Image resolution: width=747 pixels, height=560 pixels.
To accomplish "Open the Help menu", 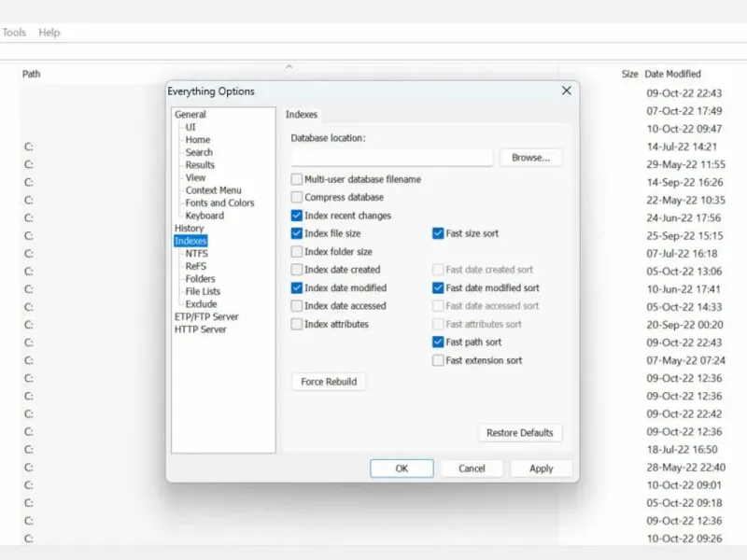I will pos(49,33).
